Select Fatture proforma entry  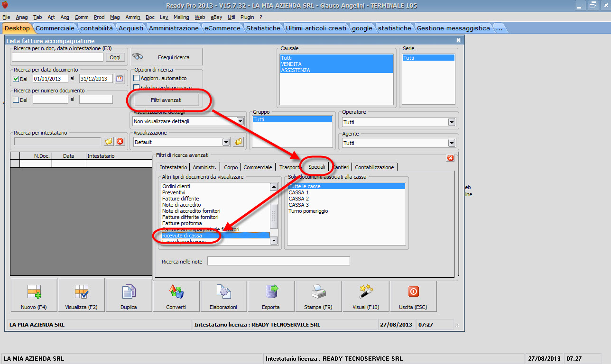click(x=215, y=223)
